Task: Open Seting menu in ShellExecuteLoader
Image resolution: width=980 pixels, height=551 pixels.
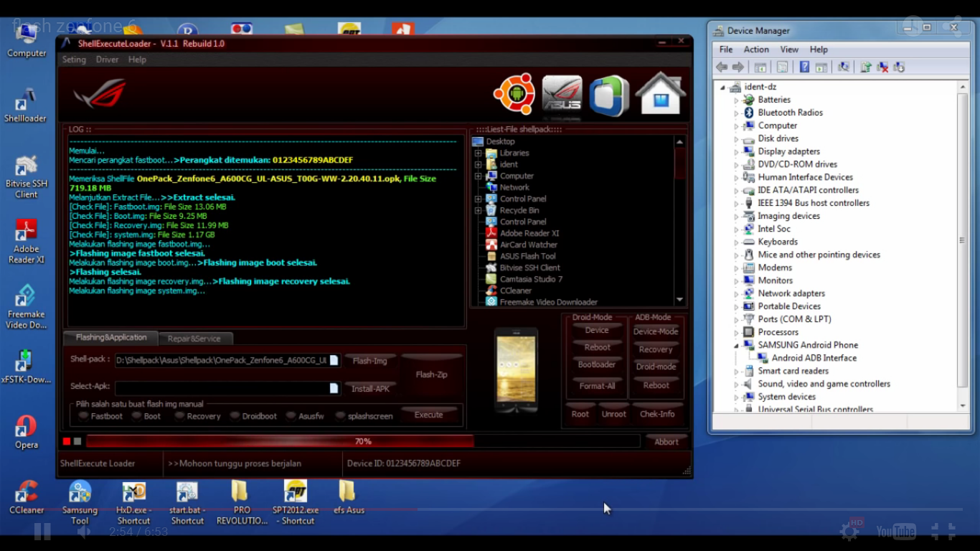Action: coord(74,60)
